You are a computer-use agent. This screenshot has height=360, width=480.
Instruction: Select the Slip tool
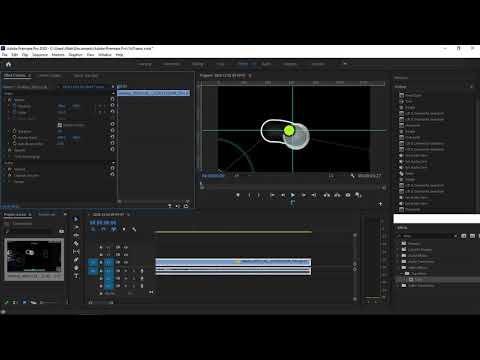click(x=76, y=251)
